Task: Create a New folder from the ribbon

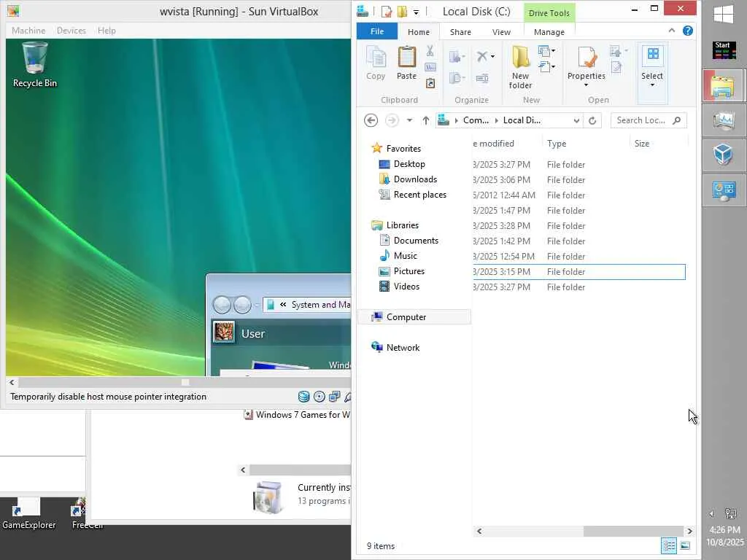Action: (x=520, y=68)
